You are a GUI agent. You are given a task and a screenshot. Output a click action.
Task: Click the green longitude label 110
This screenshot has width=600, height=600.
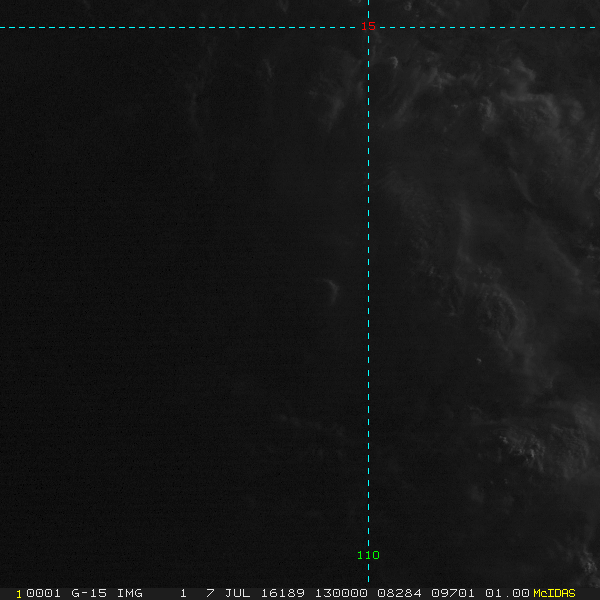368,555
